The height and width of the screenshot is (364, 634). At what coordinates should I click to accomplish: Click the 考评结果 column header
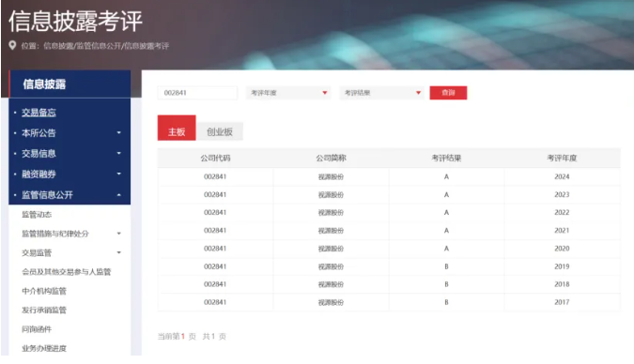pyautogui.click(x=446, y=158)
